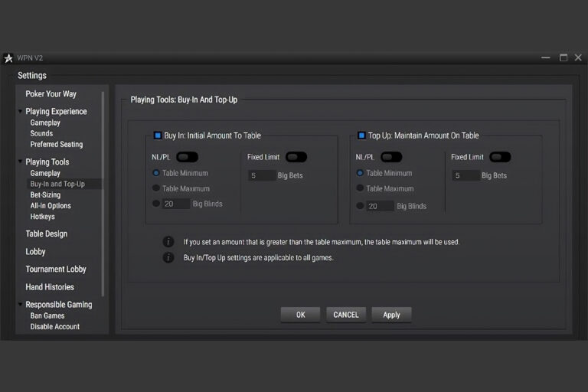Screen dimensions: 588x392
Task: Select Table Minimum radio under Top Up
Action: coord(360,173)
